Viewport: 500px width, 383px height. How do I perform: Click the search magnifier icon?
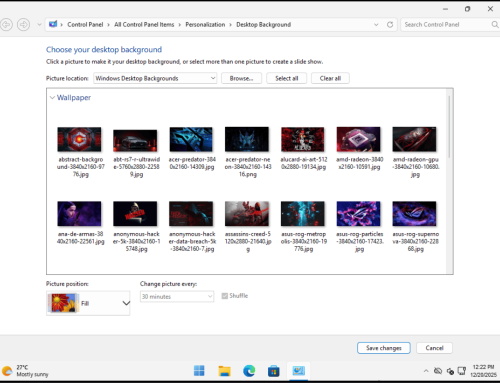[x=495, y=25]
